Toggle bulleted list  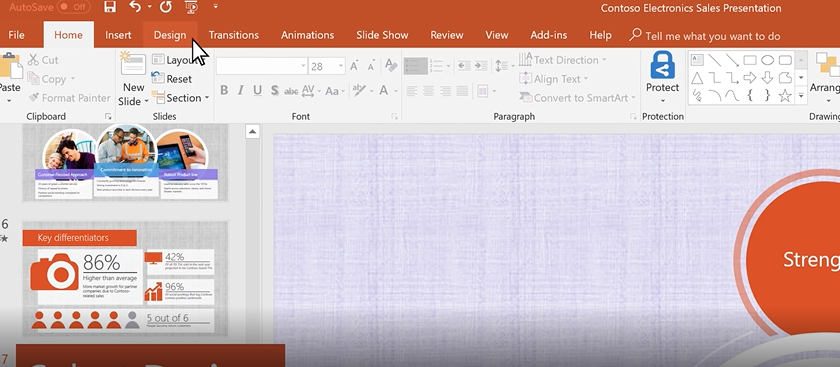pos(416,66)
